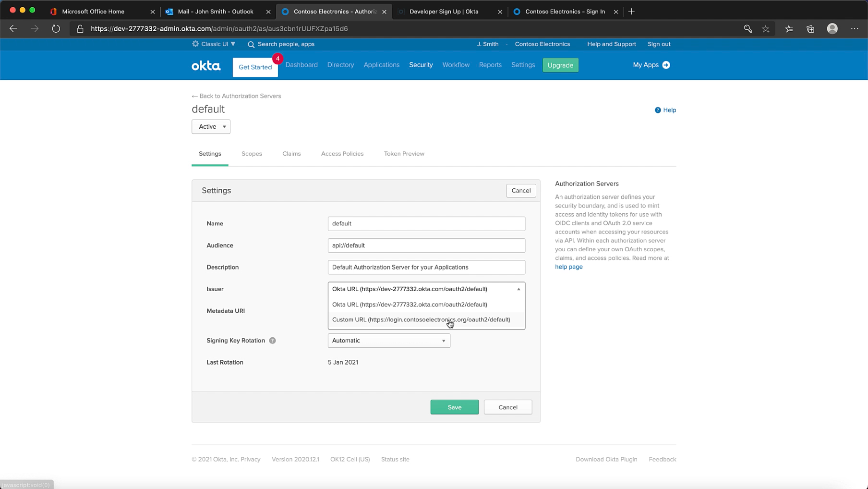Open the browser zoom magnifier icon
The height and width of the screenshot is (489, 868).
click(747, 29)
